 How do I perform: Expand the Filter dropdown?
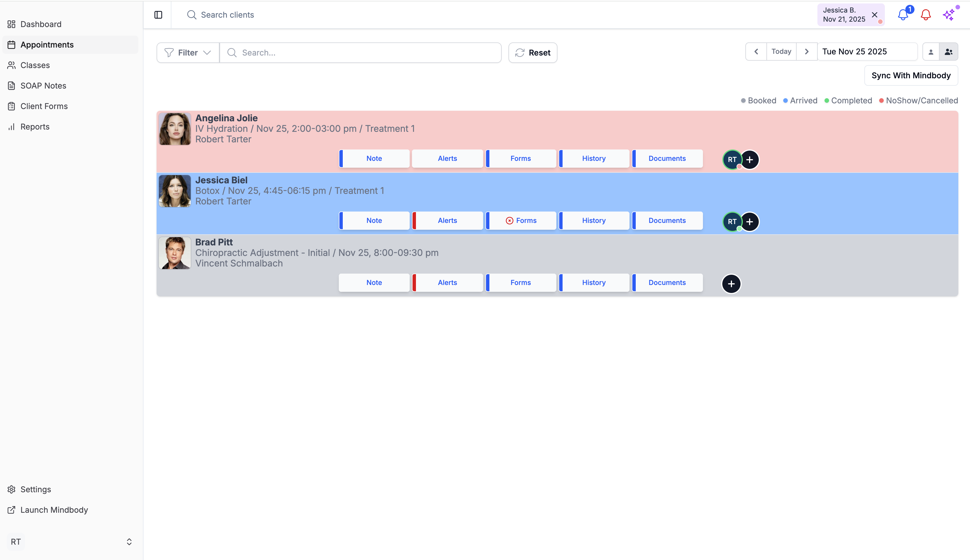(188, 53)
